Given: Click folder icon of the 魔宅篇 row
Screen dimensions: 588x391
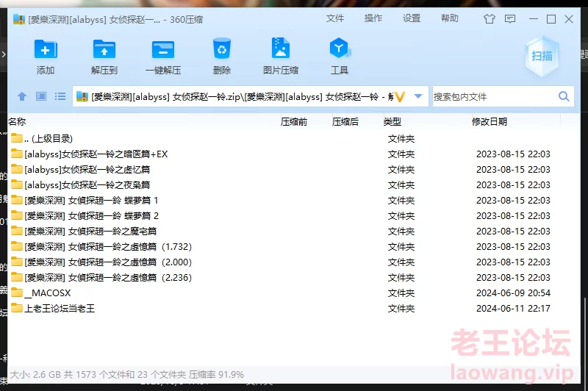Looking at the screenshot, I should point(16,230).
